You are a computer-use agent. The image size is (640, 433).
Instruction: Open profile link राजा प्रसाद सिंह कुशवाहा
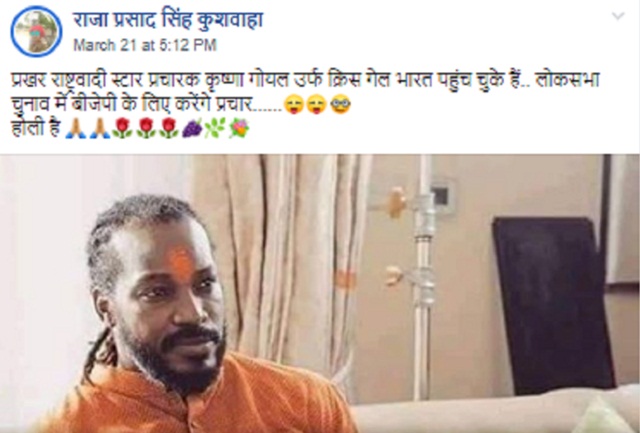(x=168, y=20)
